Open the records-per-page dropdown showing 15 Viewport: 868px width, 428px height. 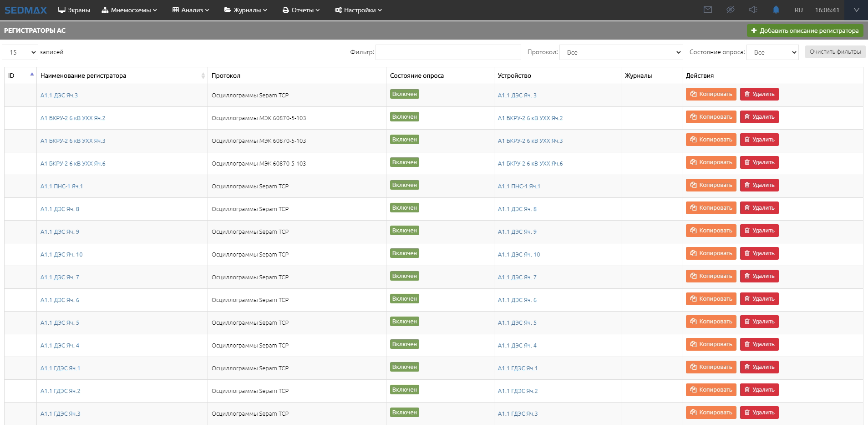pyautogui.click(x=20, y=52)
